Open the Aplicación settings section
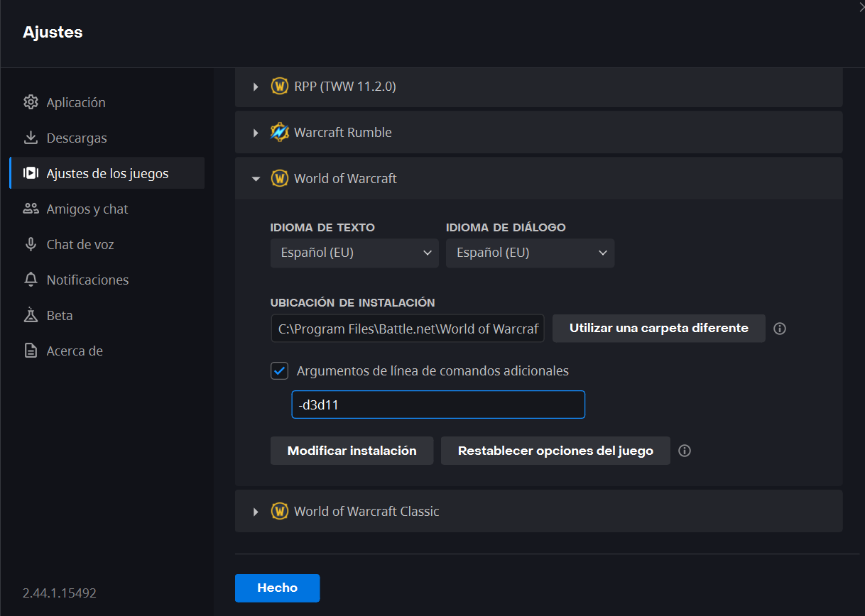This screenshot has width=865, height=616. (107, 102)
